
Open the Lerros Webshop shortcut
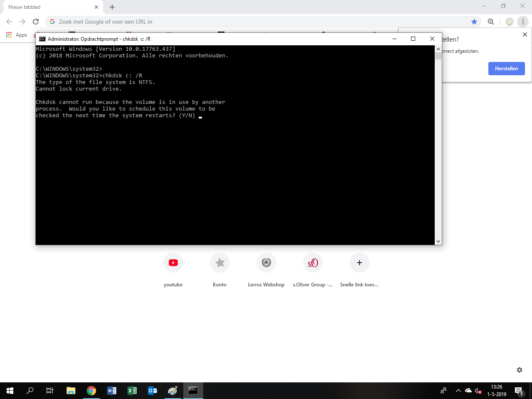[x=266, y=263]
